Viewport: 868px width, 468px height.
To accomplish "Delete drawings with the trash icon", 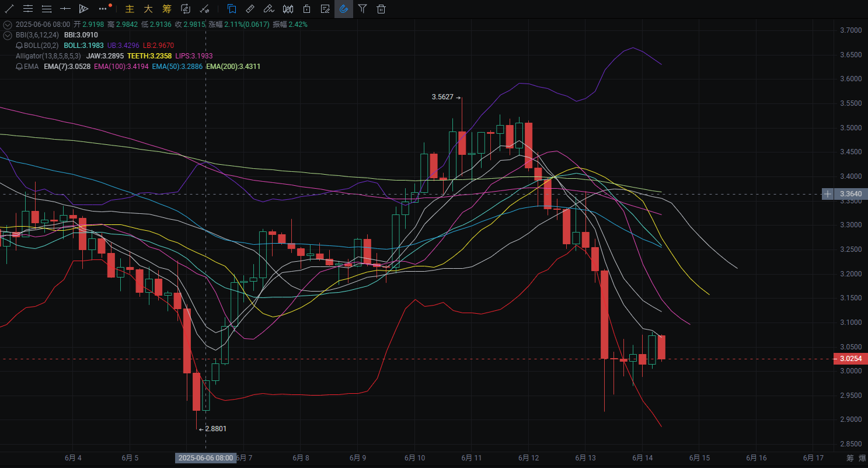I will click(x=381, y=9).
